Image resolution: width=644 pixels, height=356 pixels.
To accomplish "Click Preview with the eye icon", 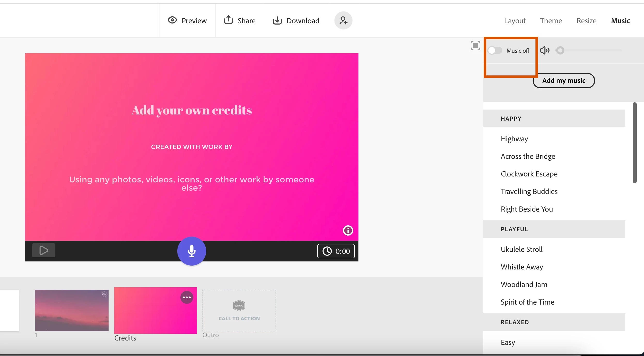I will (x=187, y=21).
